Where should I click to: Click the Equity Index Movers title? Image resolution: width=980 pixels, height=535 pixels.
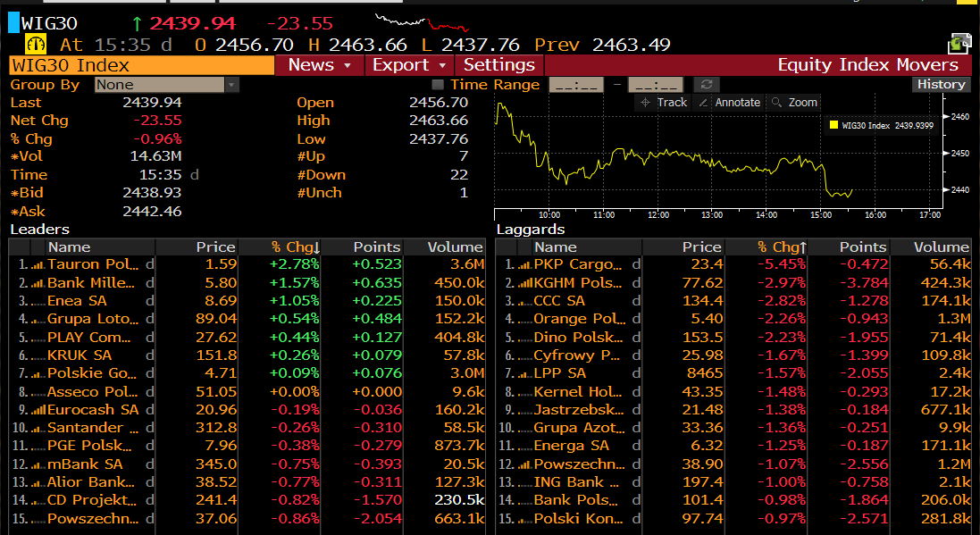pyautogui.click(x=867, y=65)
